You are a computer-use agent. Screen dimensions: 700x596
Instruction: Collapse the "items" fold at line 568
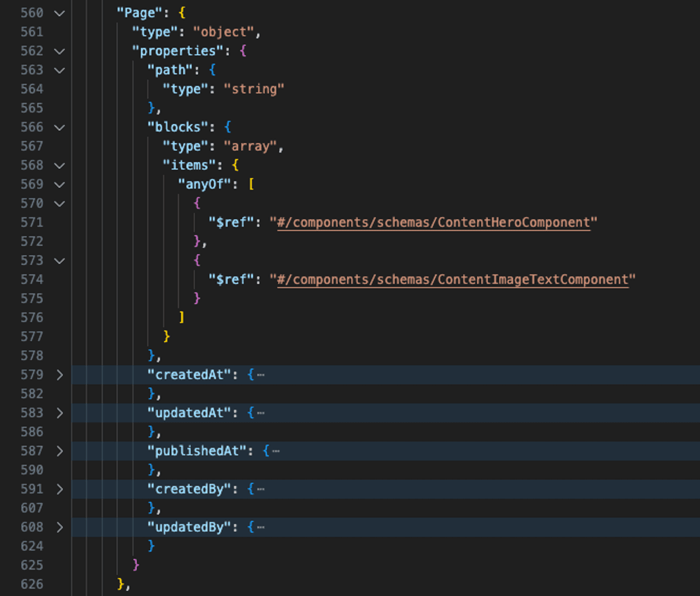(59, 166)
